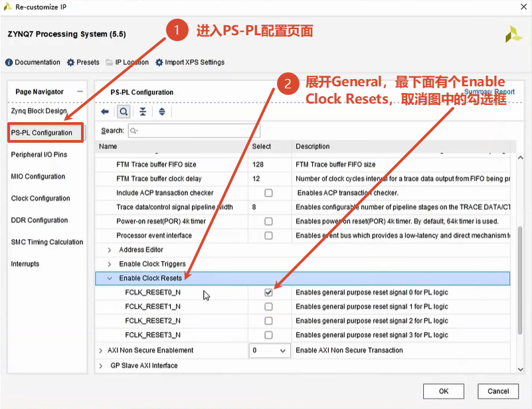This screenshot has width=532, height=409.
Task: Click Trace pipeline width value 8
Action: coord(254,207)
